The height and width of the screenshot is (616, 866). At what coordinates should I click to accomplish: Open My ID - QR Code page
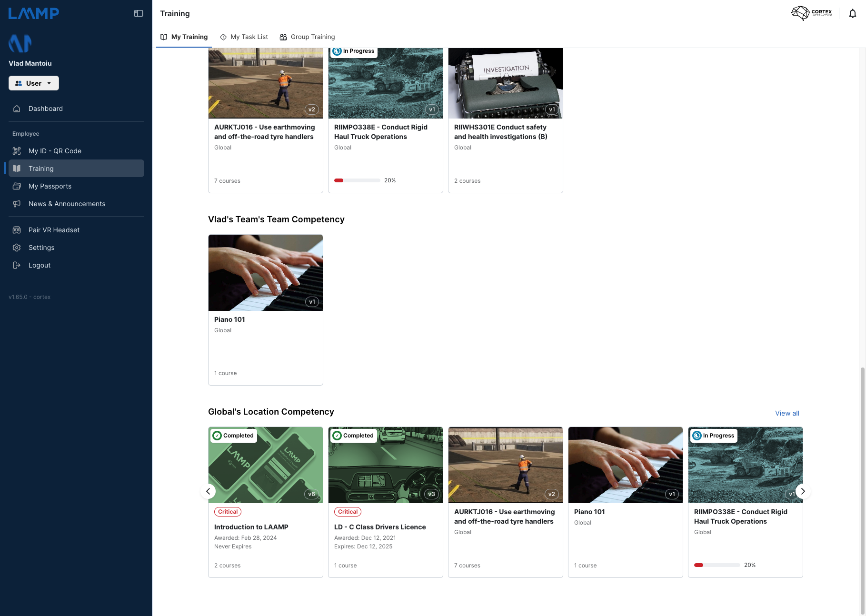(76, 151)
